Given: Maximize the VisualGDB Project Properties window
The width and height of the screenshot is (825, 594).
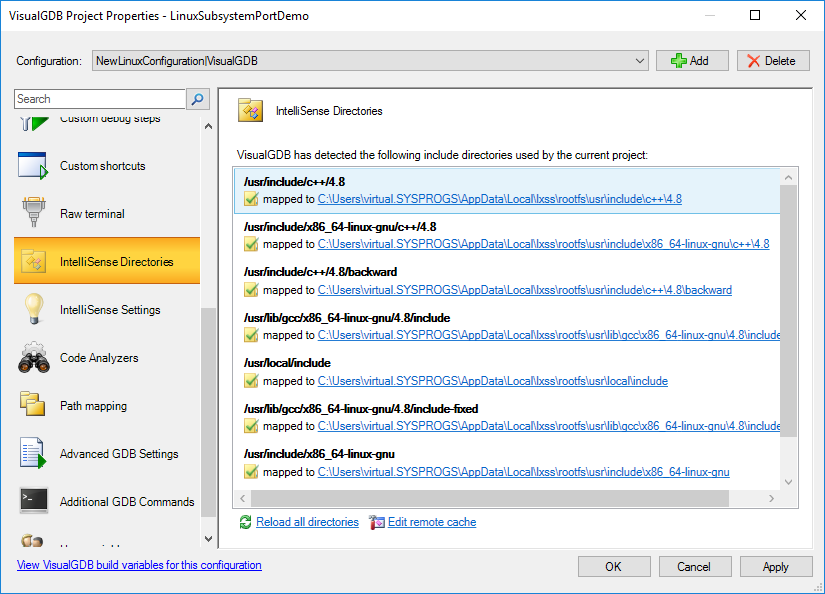Looking at the screenshot, I should tap(755, 15).
